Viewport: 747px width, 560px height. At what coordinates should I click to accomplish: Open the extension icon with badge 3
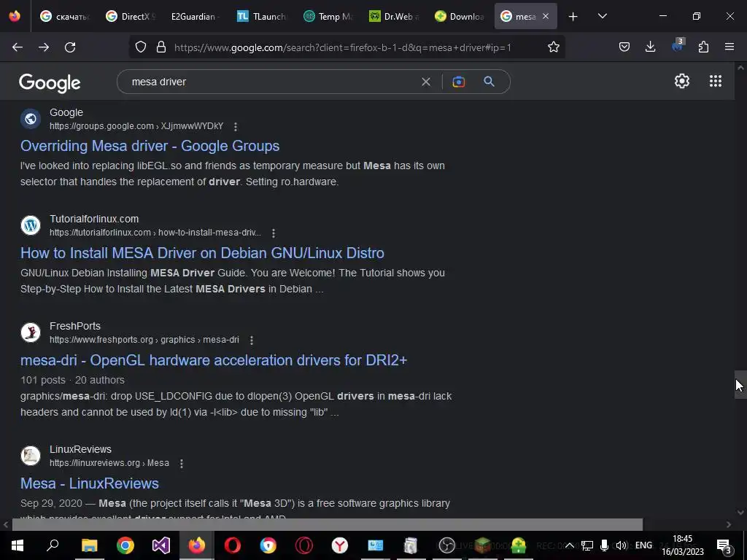[x=678, y=46]
